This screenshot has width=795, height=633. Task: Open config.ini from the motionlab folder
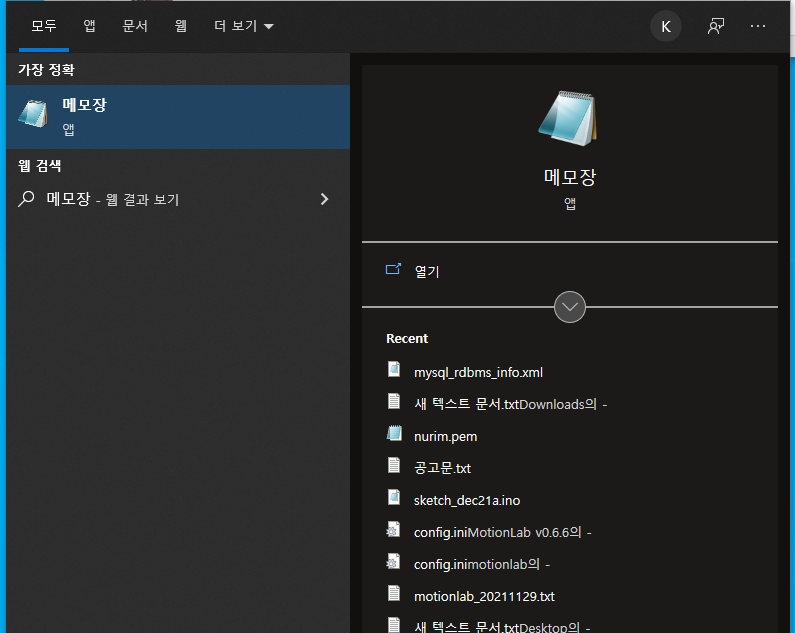click(482, 565)
